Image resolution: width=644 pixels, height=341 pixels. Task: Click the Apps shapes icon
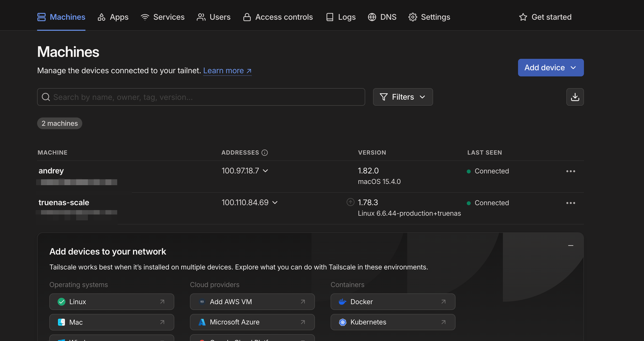coord(101,17)
